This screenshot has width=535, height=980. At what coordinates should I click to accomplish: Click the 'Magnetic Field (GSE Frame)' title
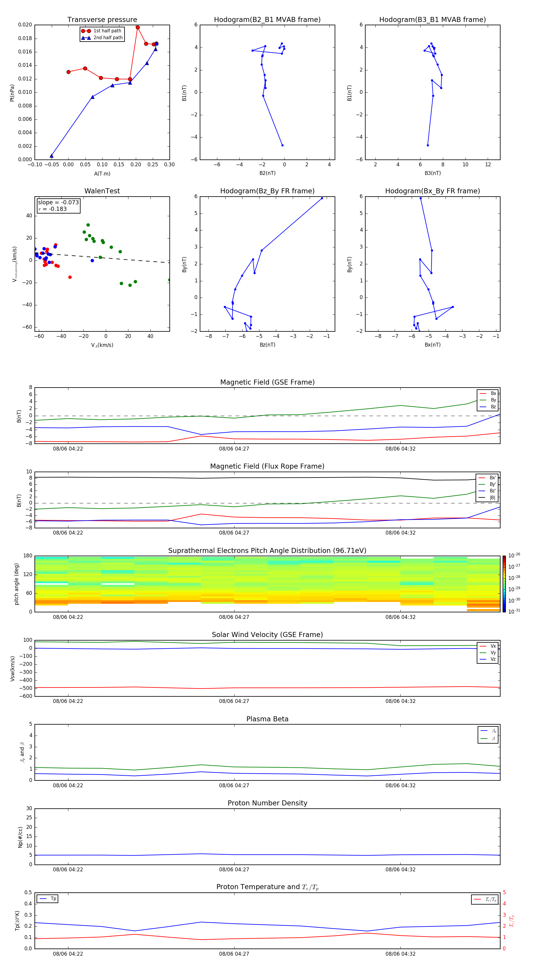coord(267,382)
